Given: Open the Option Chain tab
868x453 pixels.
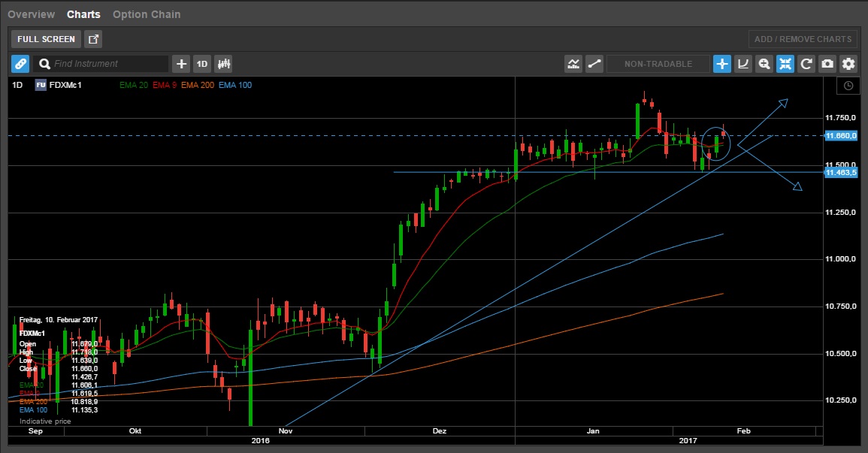Looking at the screenshot, I should coord(147,14).
